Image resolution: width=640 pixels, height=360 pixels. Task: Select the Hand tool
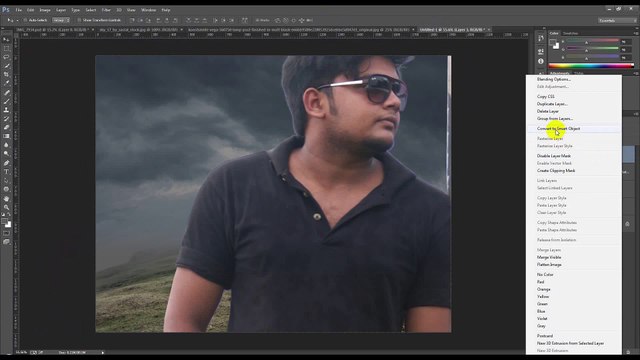(x=6, y=198)
